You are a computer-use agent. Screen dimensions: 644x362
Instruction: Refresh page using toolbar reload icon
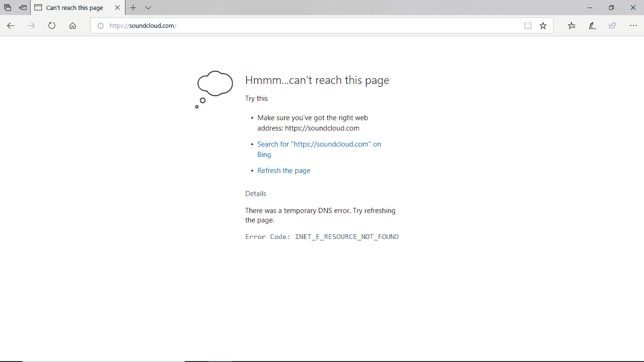tap(52, 26)
